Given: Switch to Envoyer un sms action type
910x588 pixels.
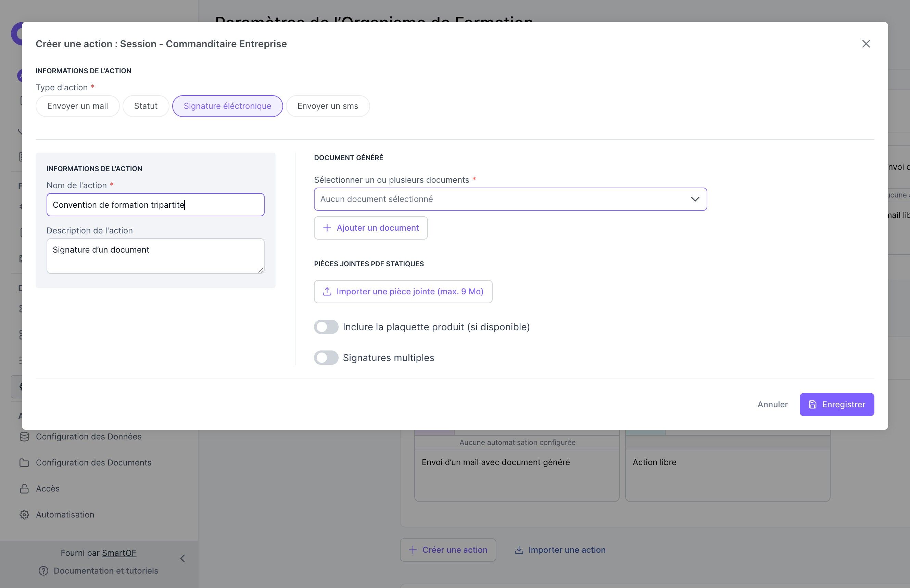Looking at the screenshot, I should 327,106.
